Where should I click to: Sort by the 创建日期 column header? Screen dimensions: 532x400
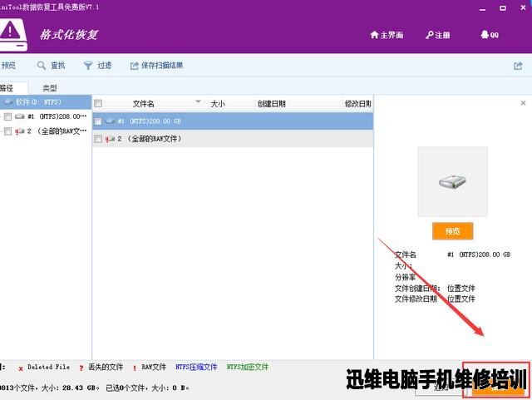[x=272, y=104]
